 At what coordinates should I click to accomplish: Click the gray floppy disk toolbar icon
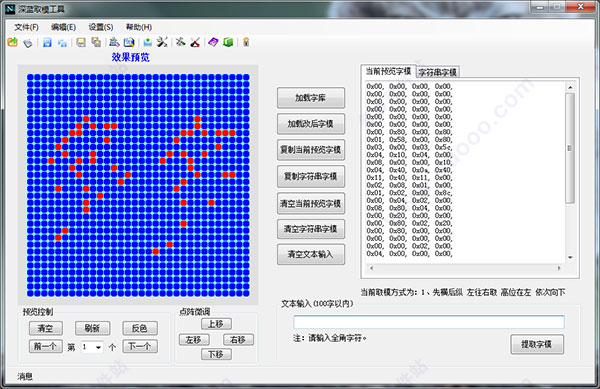(x=81, y=42)
